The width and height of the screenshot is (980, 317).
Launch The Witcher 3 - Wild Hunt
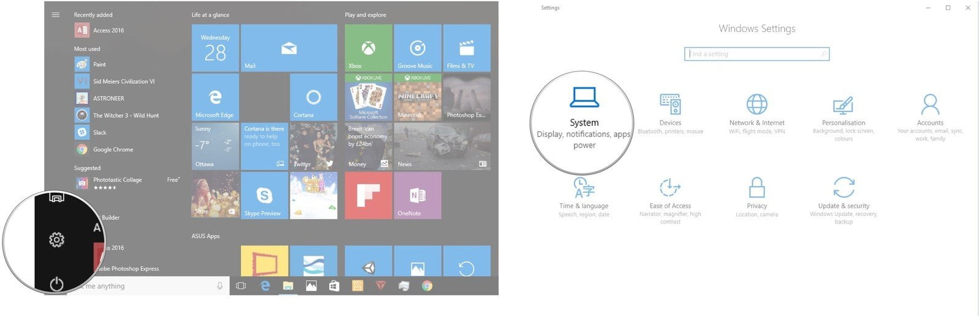click(x=117, y=115)
